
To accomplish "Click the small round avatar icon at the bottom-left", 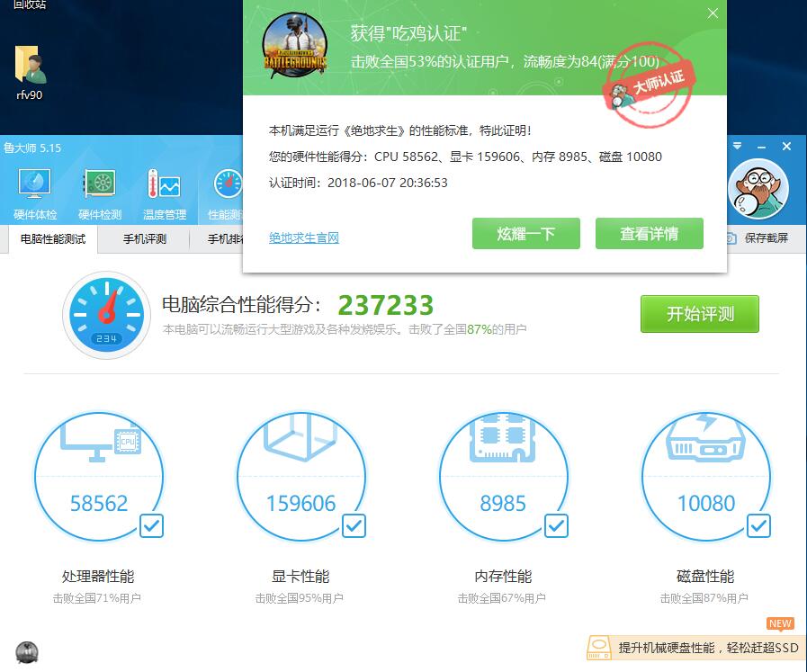I will (27, 652).
